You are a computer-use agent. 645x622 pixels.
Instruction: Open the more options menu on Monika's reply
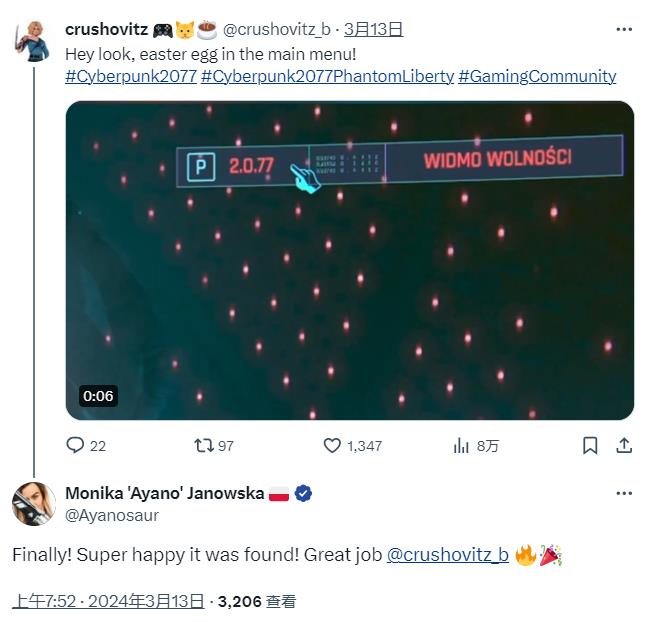pos(624,493)
